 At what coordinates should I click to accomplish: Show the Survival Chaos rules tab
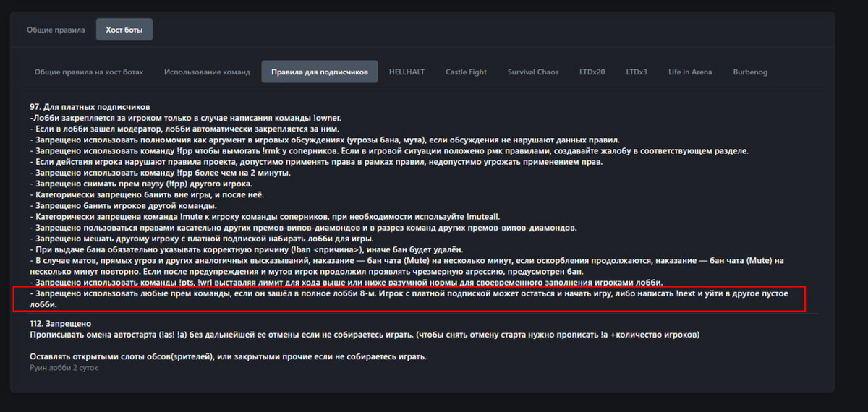click(533, 72)
